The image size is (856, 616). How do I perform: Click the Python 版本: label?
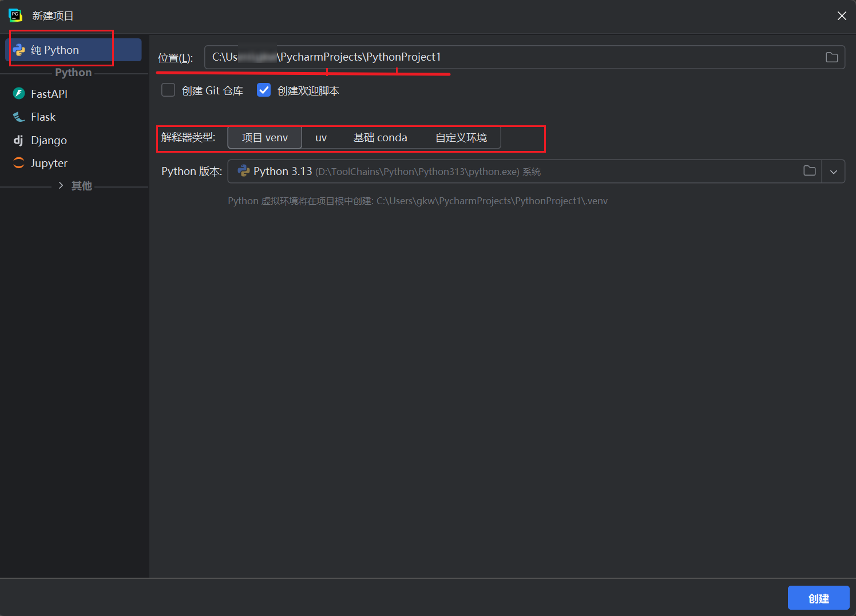(x=192, y=172)
